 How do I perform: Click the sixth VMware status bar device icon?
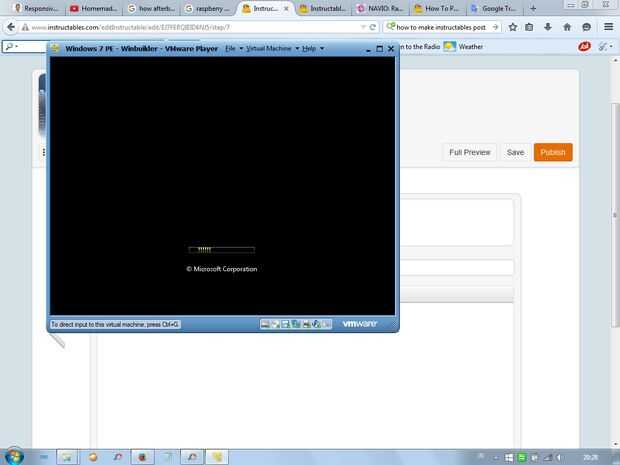316,324
